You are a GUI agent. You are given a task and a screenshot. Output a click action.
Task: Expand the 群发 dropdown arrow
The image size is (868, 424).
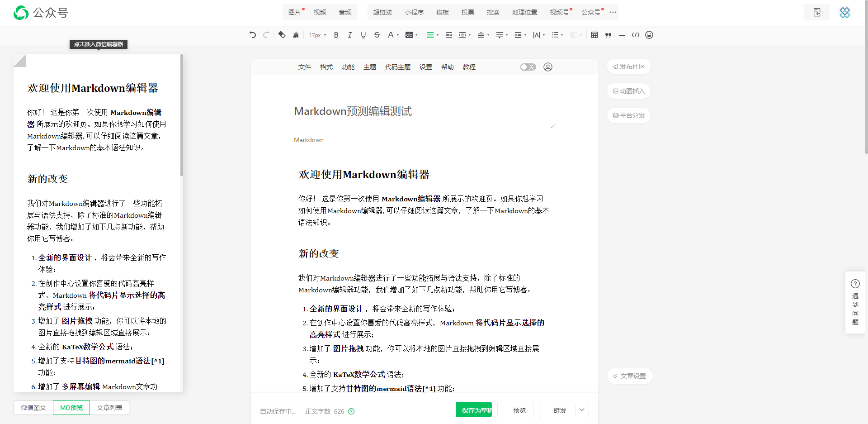(582, 410)
